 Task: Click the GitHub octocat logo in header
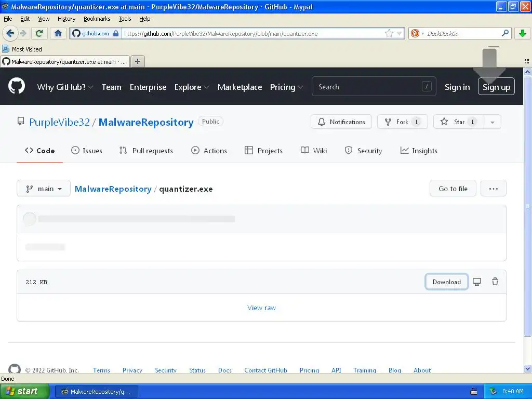click(x=16, y=86)
